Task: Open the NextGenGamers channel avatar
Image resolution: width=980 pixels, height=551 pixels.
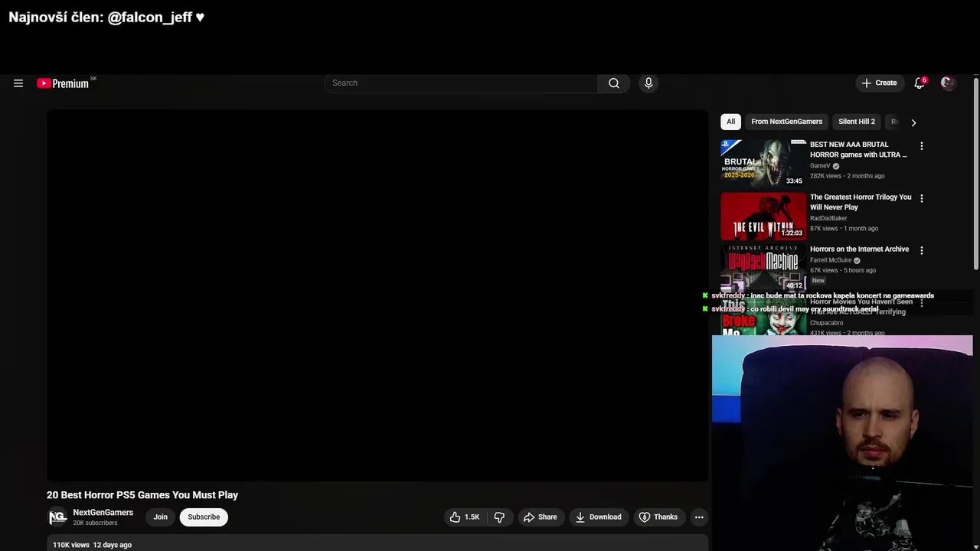Action: [57, 517]
